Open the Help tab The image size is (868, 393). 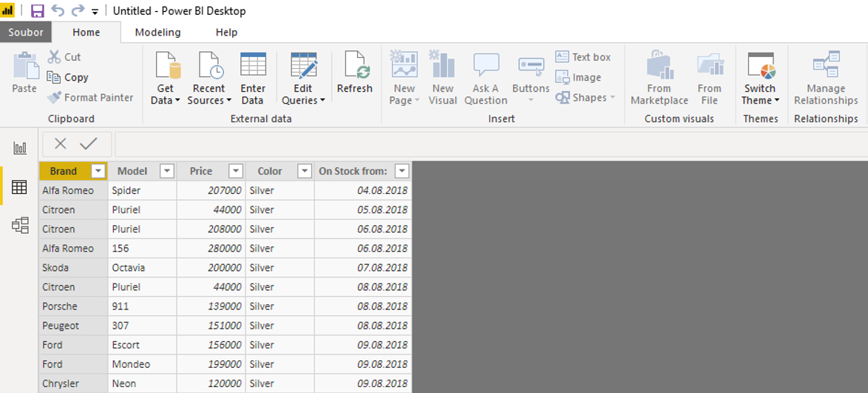pos(226,32)
